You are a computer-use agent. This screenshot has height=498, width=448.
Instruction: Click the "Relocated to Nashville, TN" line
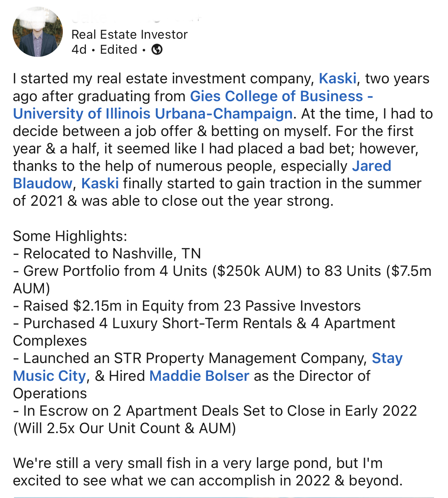[x=112, y=254]
